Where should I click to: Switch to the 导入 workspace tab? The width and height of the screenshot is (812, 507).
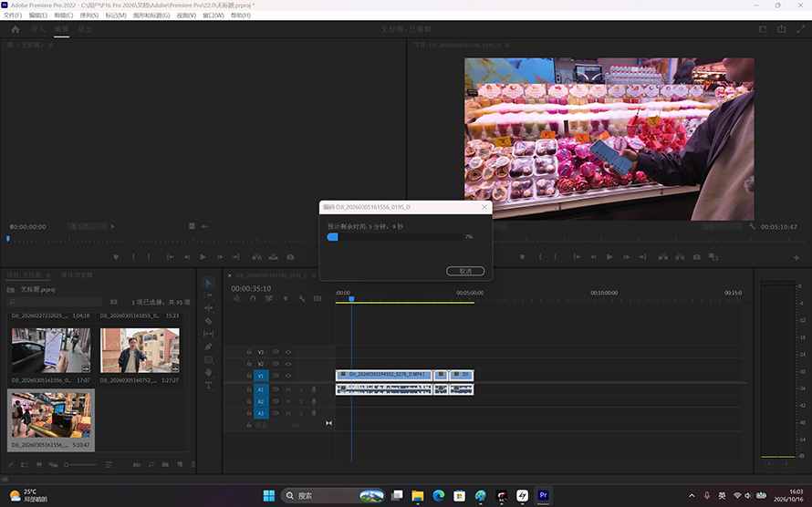37,29
